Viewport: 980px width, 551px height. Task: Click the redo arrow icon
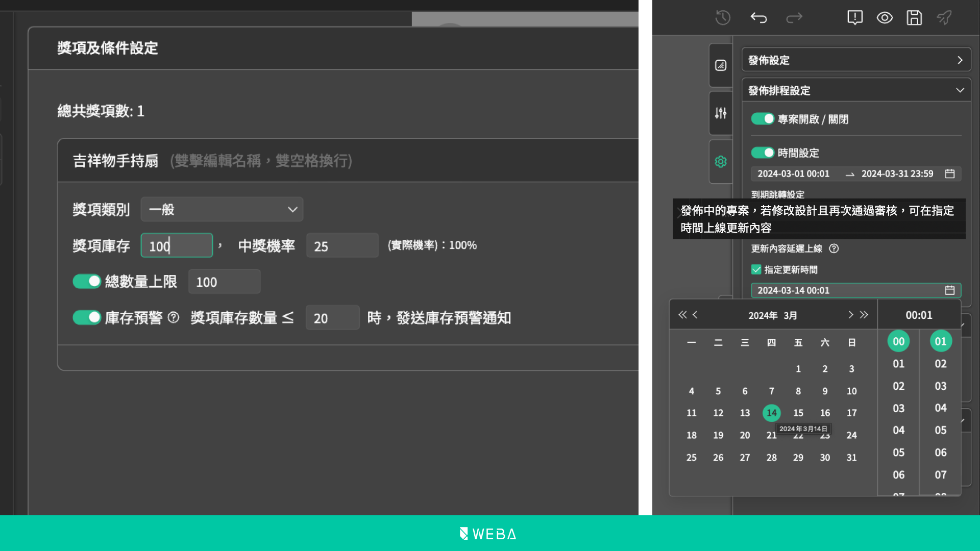click(x=794, y=18)
